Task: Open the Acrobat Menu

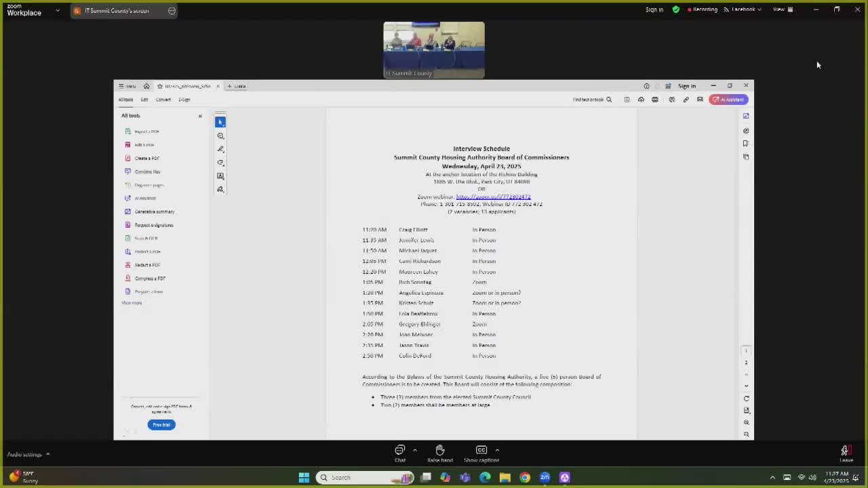Action: (127, 86)
